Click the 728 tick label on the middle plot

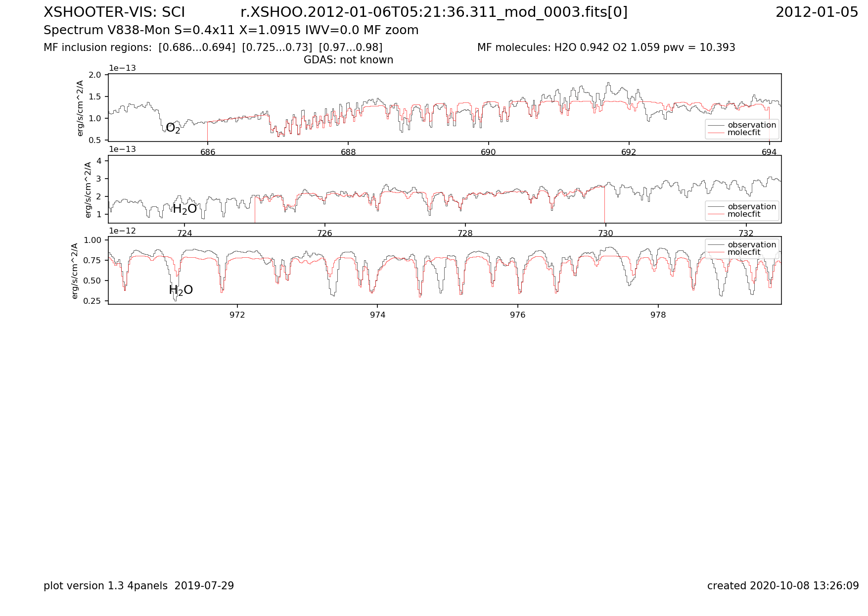(465, 234)
